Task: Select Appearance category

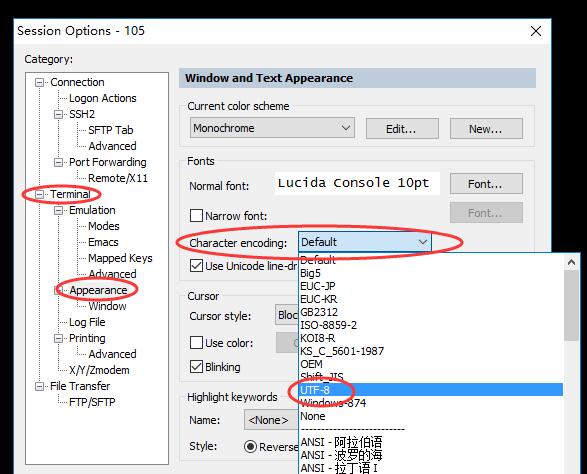Action: [98, 290]
